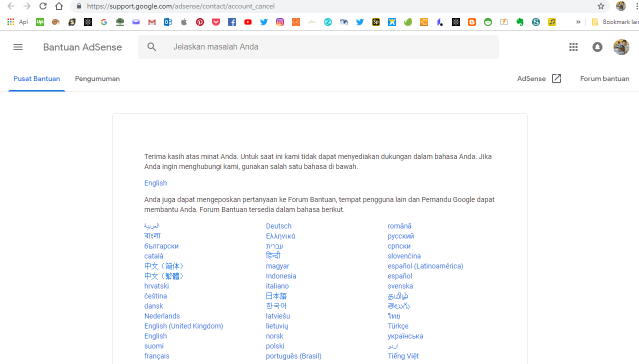Image resolution: width=639 pixels, height=364 pixels.
Task: Select the magyar forum link
Action: tap(277, 266)
